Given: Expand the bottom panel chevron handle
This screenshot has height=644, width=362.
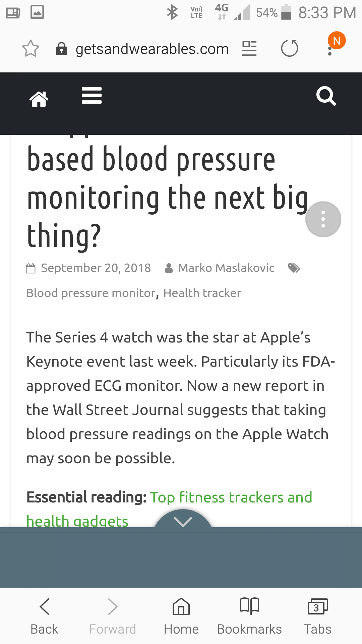Looking at the screenshot, I should point(183,520).
